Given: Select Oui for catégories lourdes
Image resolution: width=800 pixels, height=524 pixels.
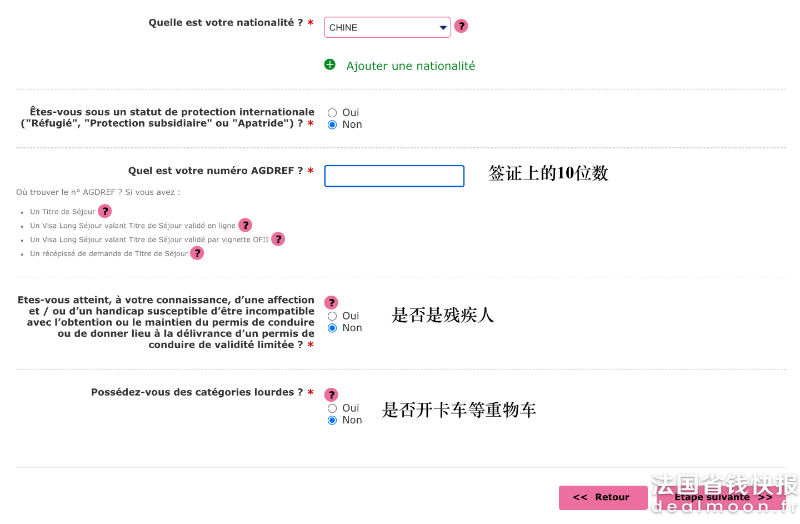Looking at the screenshot, I should (332, 408).
